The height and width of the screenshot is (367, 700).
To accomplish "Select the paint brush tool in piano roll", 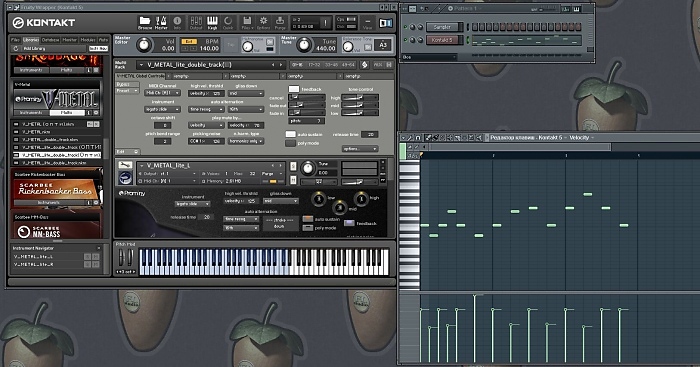I will pyautogui.click(x=435, y=138).
